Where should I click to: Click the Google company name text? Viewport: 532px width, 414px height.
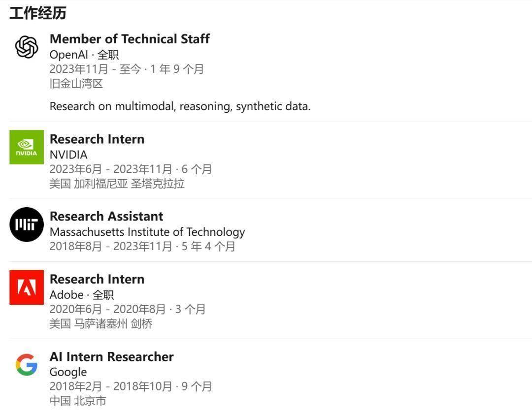pos(68,372)
